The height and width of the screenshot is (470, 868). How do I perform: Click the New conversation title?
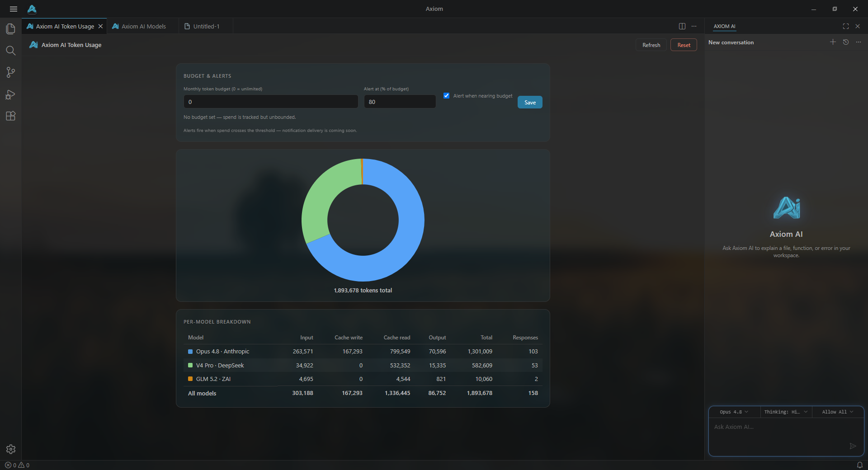tap(731, 42)
